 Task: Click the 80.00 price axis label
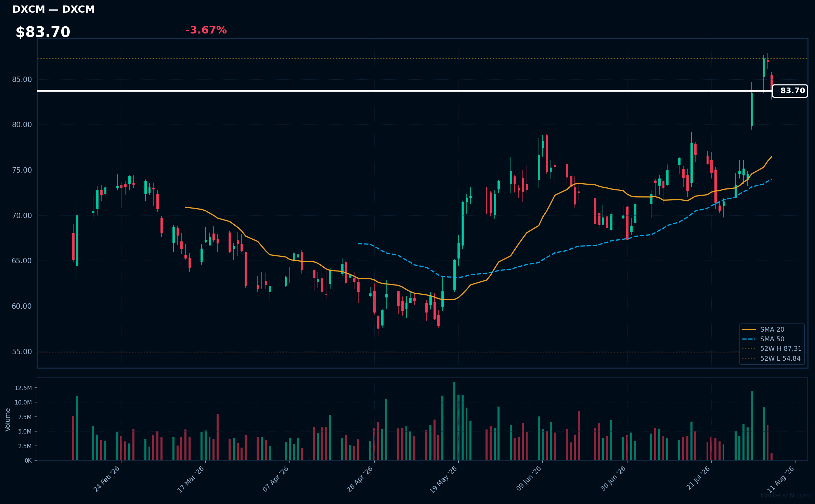coord(22,125)
